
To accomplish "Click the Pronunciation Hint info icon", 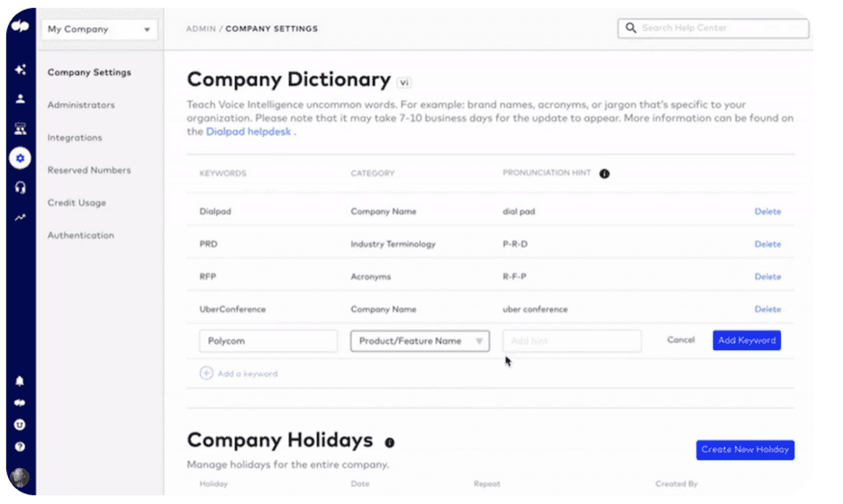I will point(604,174).
